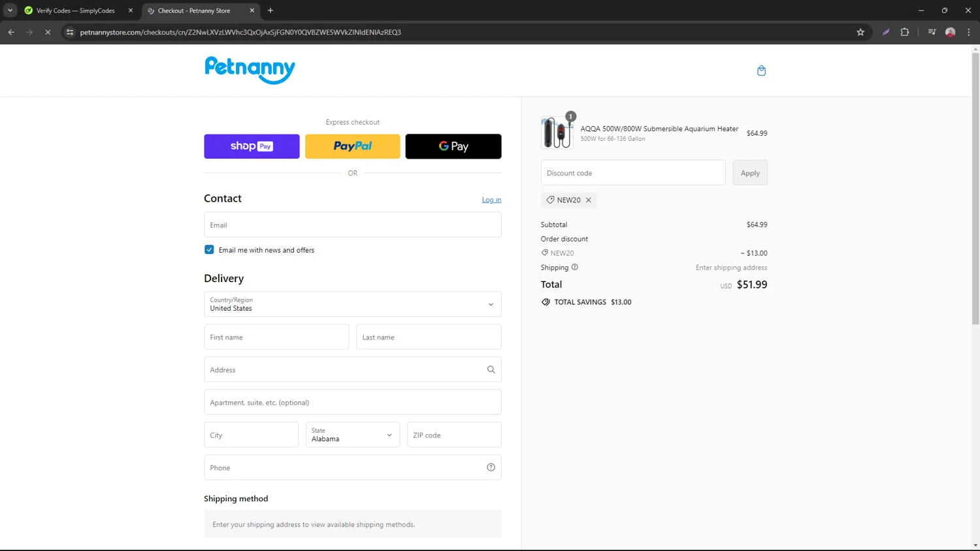Viewport: 980px width, 551px height.
Task: Click the browser address bar URL
Action: tap(240, 32)
